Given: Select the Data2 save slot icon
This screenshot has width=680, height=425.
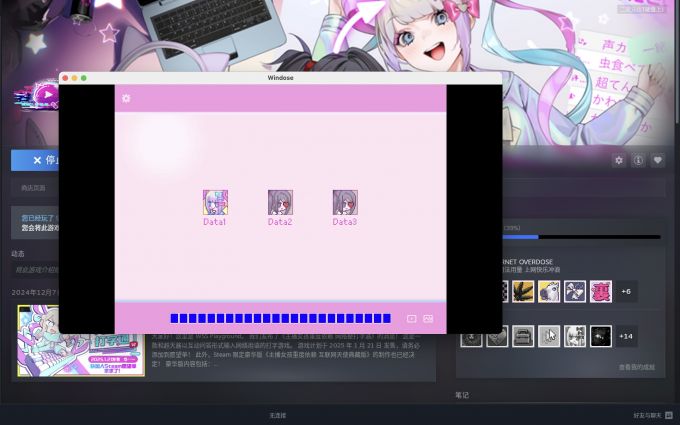Looking at the screenshot, I should [280, 202].
